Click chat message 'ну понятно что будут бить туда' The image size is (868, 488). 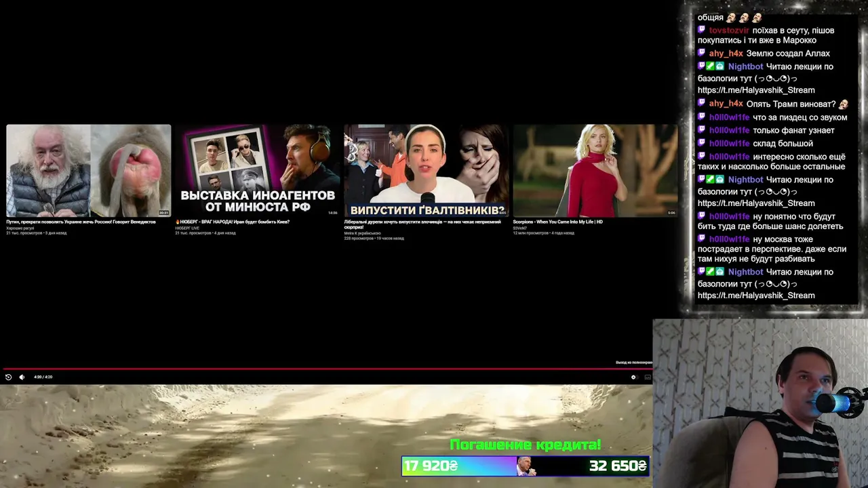[x=770, y=221]
